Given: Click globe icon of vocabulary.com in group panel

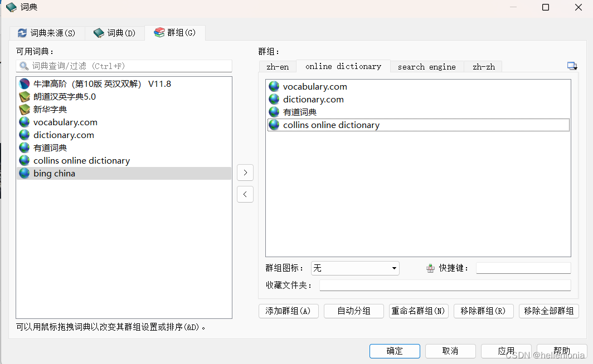Looking at the screenshot, I should [274, 86].
